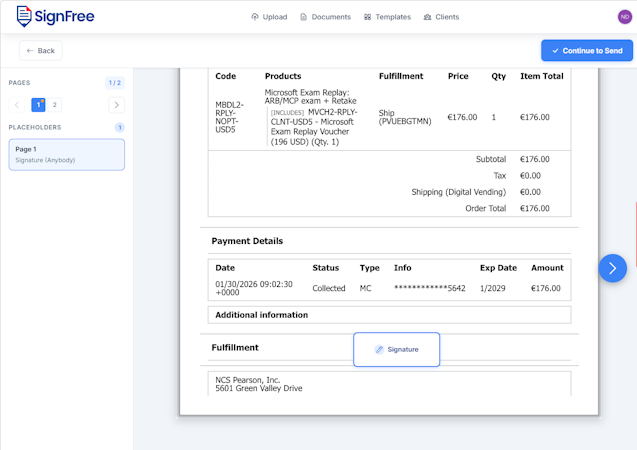This screenshot has width=637, height=450.
Task: Open the Upload page
Action: 269,17
